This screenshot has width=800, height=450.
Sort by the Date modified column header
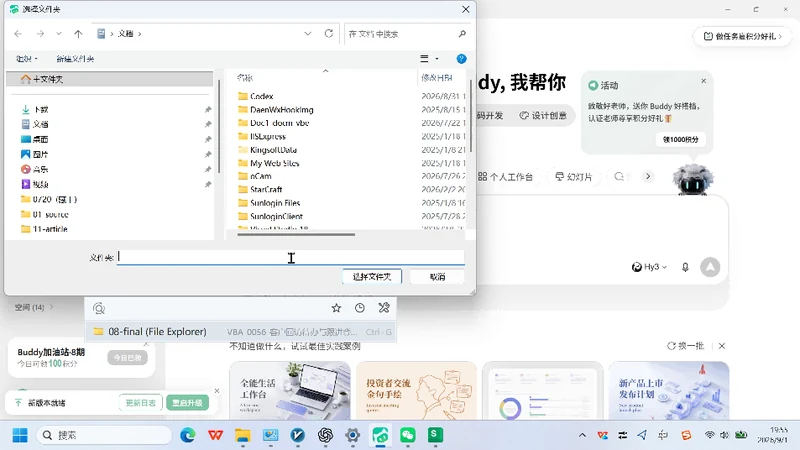click(437, 78)
